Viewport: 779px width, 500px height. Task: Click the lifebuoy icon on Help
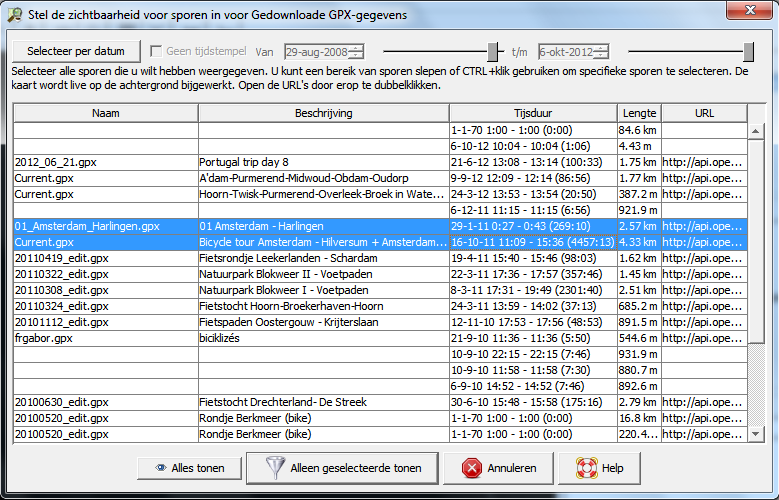(x=586, y=468)
